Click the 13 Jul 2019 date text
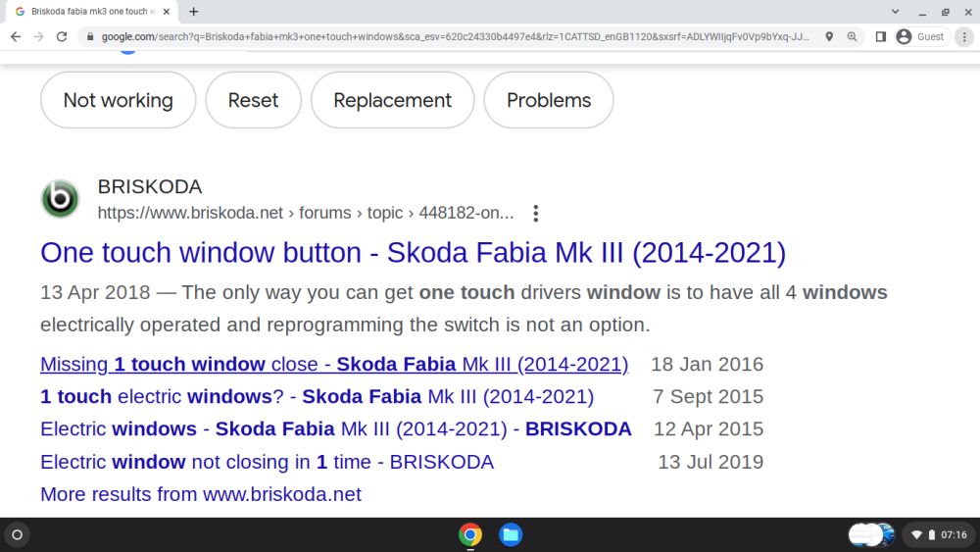 tap(710, 462)
